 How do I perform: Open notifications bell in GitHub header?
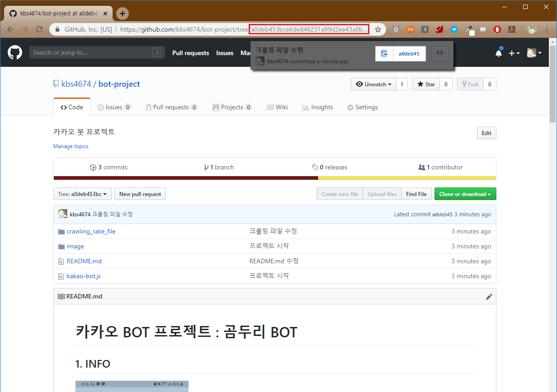[499, 53]
